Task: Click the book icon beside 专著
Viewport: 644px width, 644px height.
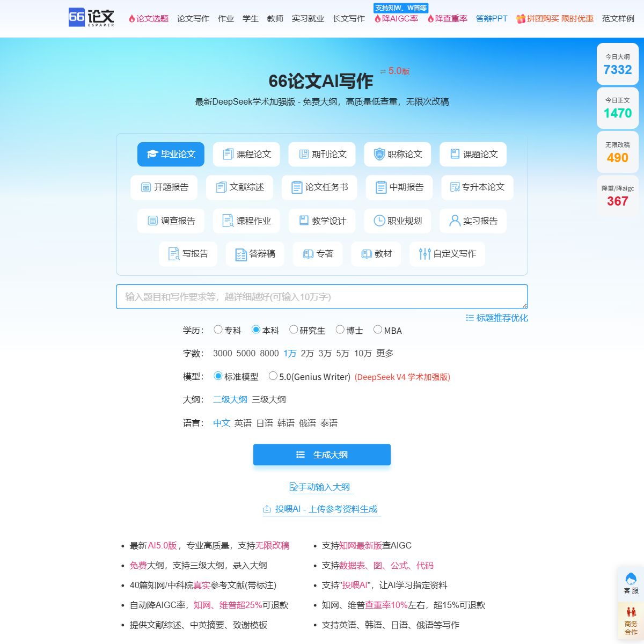Action: [308, 254]
